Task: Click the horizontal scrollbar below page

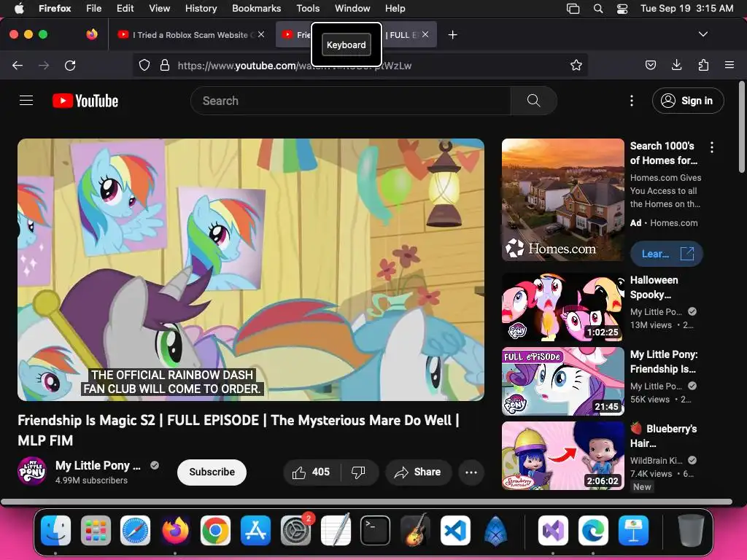Action: click(366, 502)
